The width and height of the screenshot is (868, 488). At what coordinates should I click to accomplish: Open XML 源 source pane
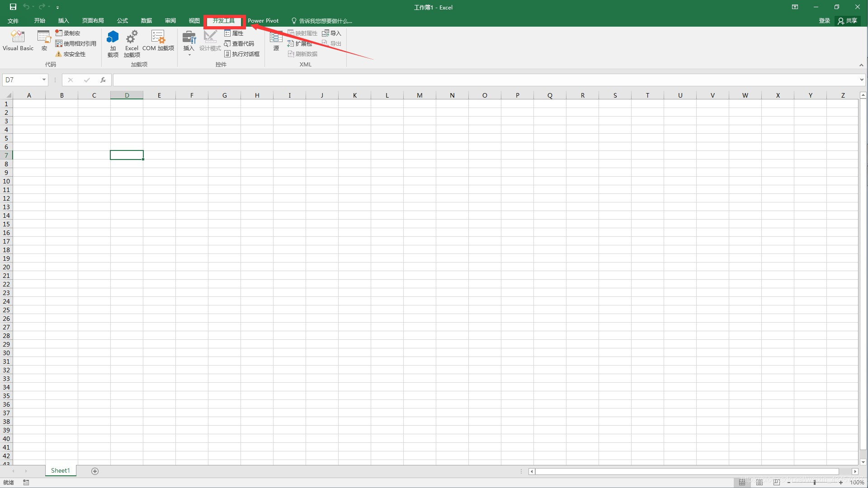tap(276, 40)
